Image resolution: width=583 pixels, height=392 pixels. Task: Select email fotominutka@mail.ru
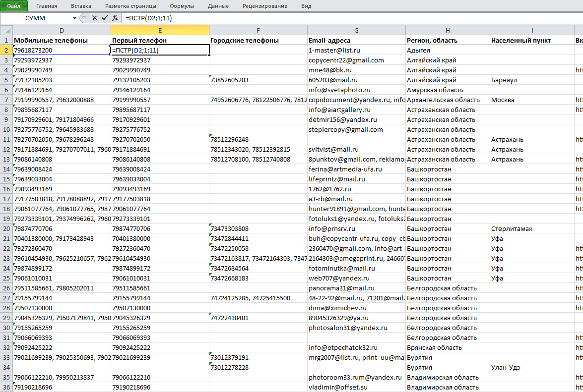click(356, 269)
